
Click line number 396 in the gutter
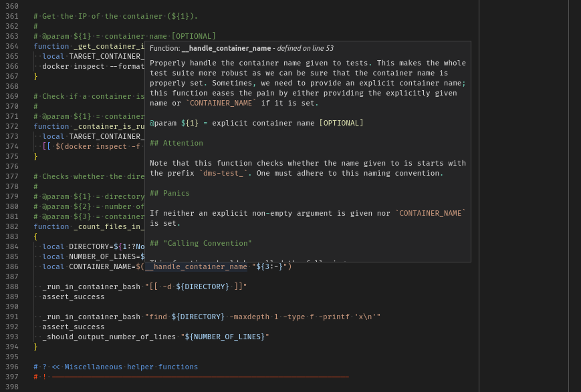[12, 367]
